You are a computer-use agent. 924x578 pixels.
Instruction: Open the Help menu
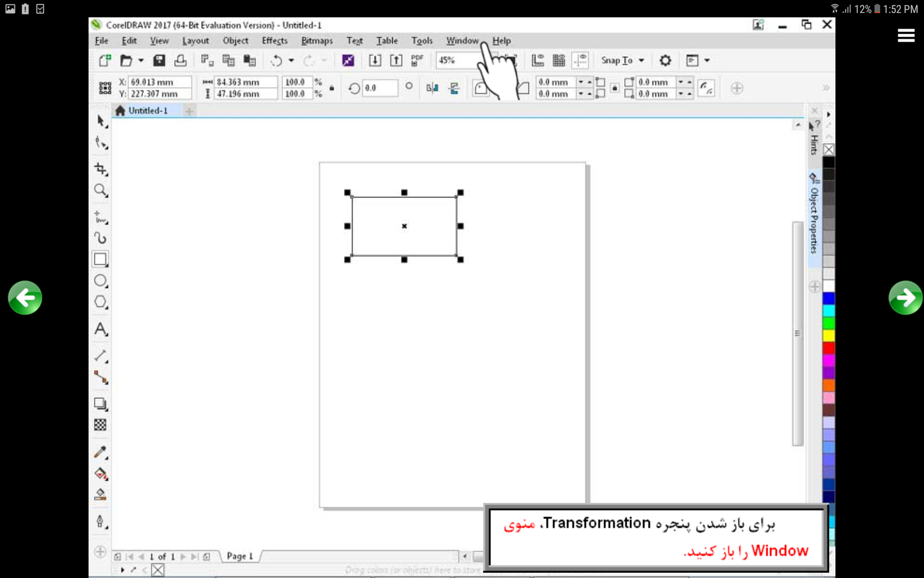click(x=501, y=41)
